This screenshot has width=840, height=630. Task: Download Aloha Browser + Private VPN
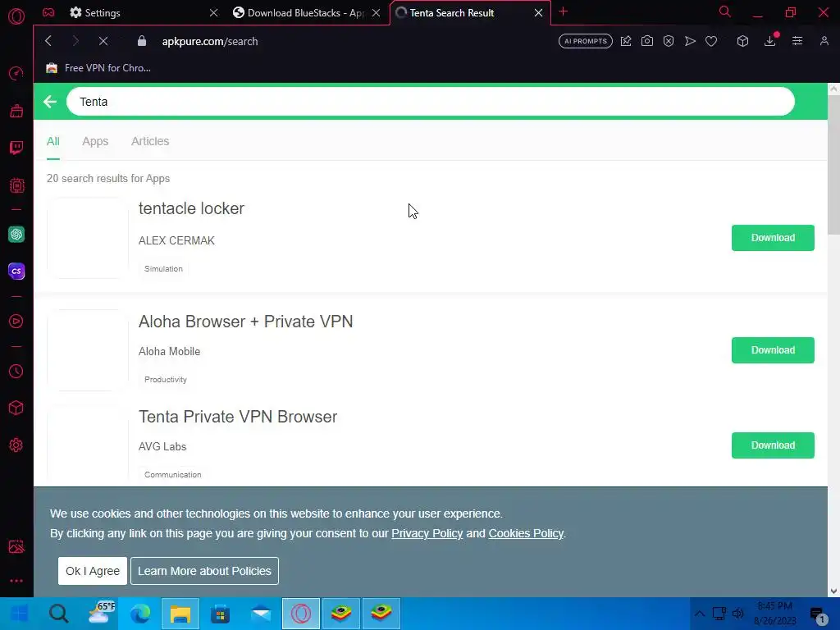[x=773, y=349]
